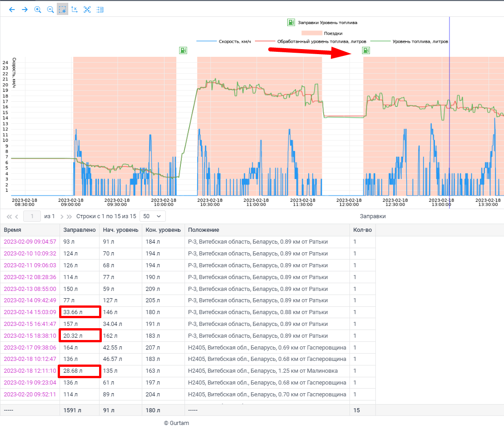Go to the first page of table

(x=9, y=216)
